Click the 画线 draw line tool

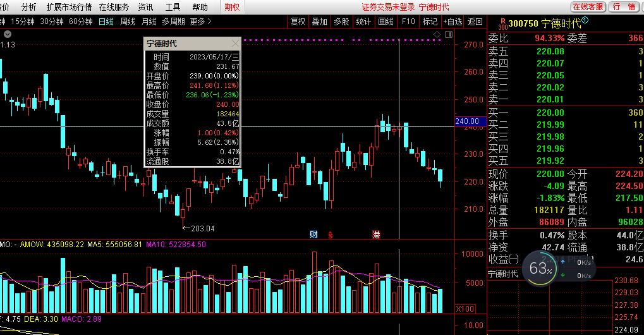click(x=386, y=21)
